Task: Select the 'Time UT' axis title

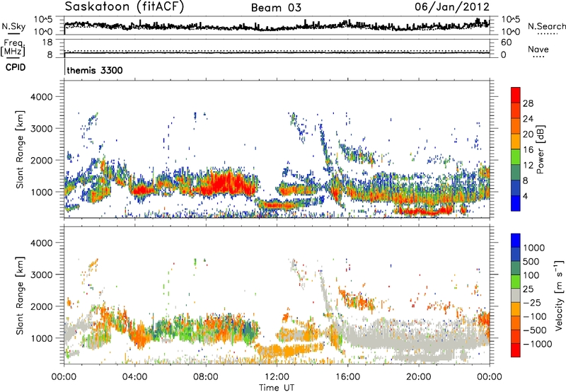Action: coord(277,388)
